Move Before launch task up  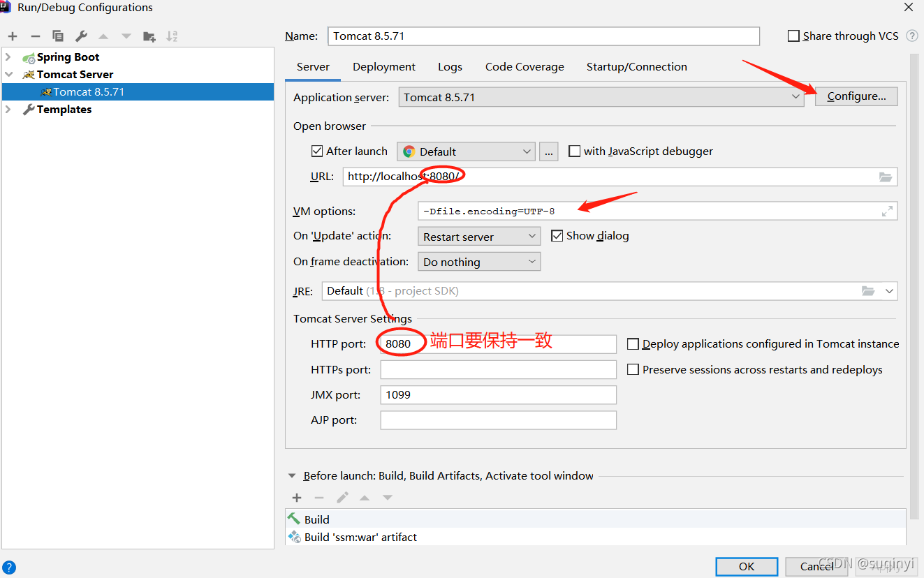point(365,498)
